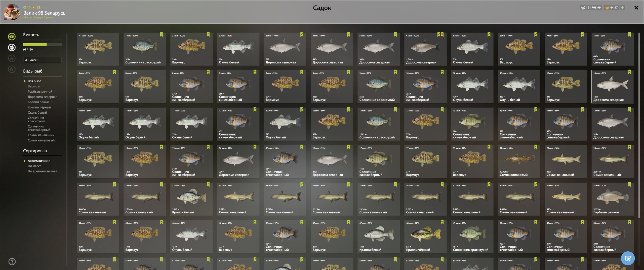
Task: Click the player avatar picture
Action: 12,12
